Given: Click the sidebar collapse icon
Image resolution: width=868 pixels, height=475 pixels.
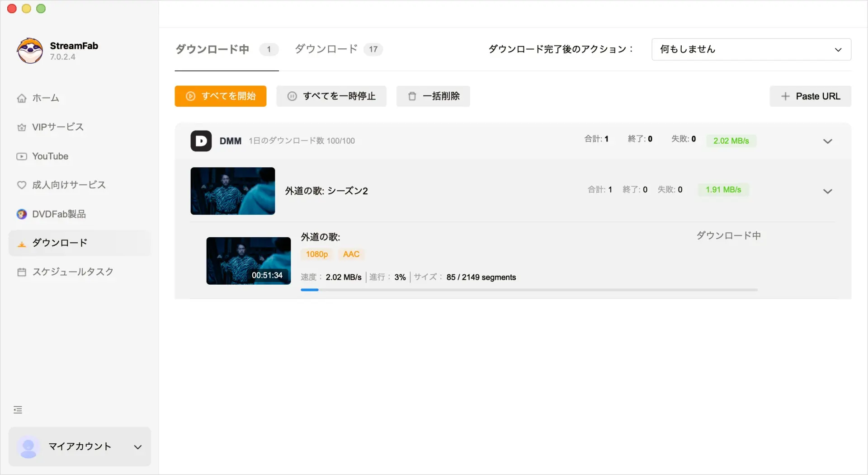Looking at the screenshot, I should pos(18,410).
